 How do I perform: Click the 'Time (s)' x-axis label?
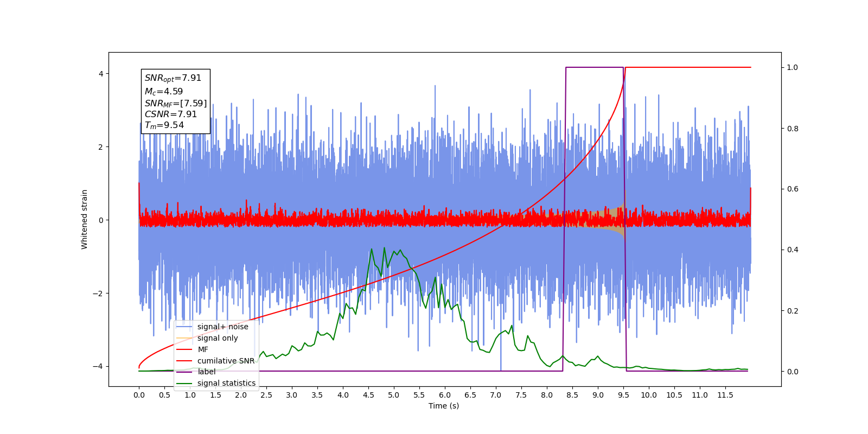444,406
